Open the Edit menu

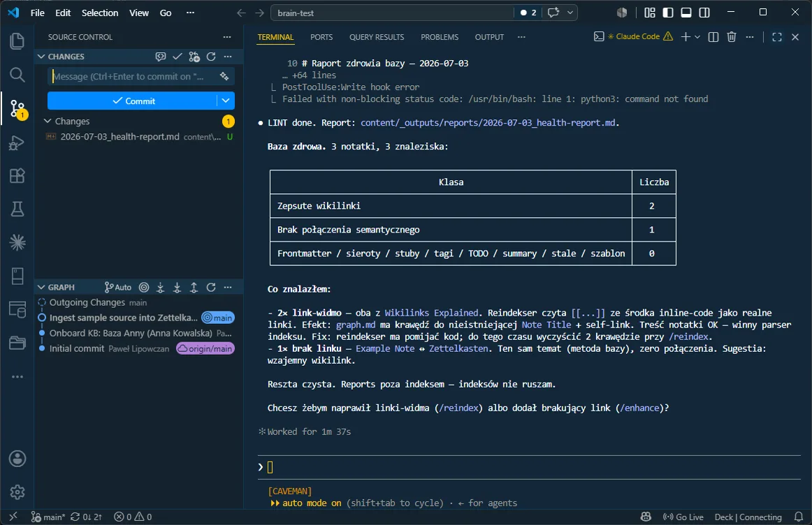point(63,13)
